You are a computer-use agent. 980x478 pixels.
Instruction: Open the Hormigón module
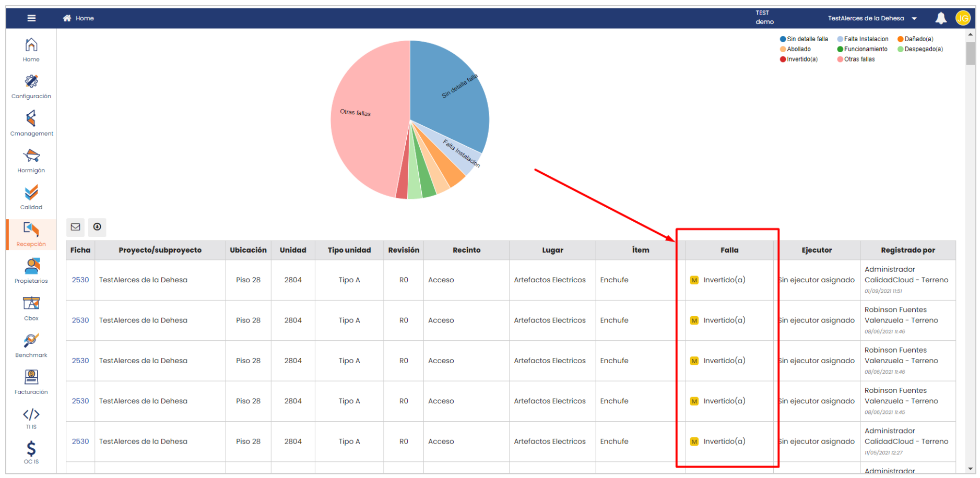pyautogui.click(x=31, y=161)
